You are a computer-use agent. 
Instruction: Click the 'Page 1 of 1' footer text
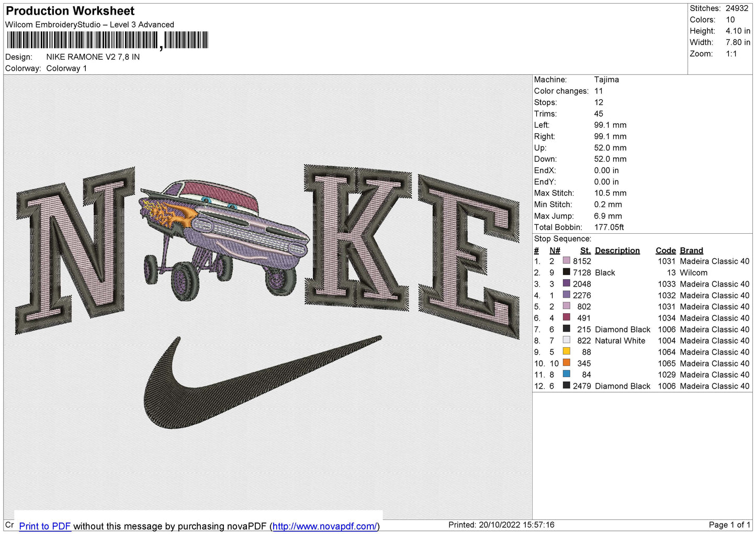[729, 525]
